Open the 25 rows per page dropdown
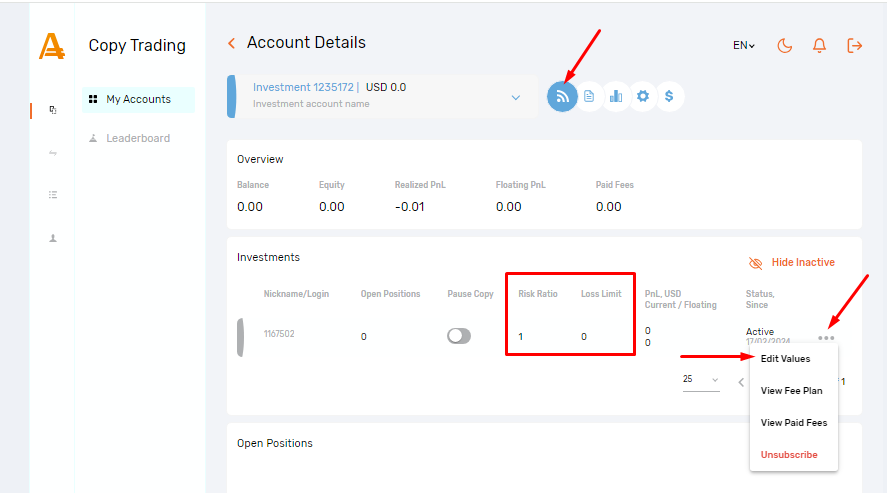 pyautogui.click(x=700, y=380)
